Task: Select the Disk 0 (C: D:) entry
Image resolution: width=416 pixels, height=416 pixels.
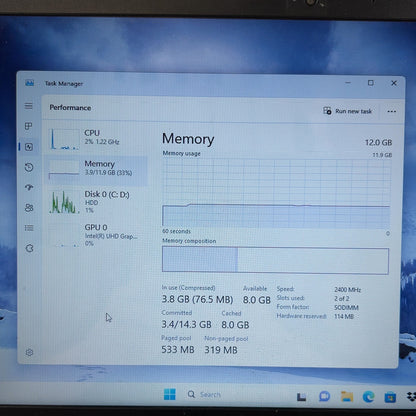Action: (x=96, y=201)
